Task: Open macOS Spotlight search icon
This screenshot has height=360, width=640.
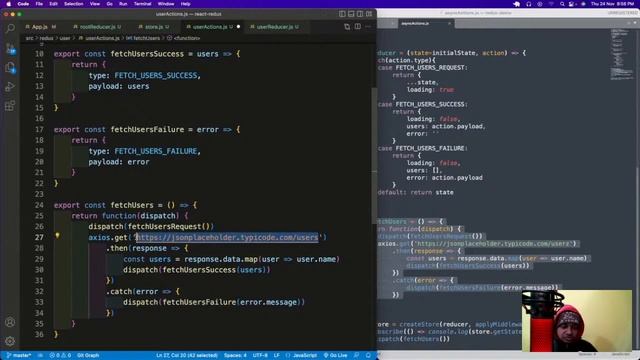Action: pos(562,4)
